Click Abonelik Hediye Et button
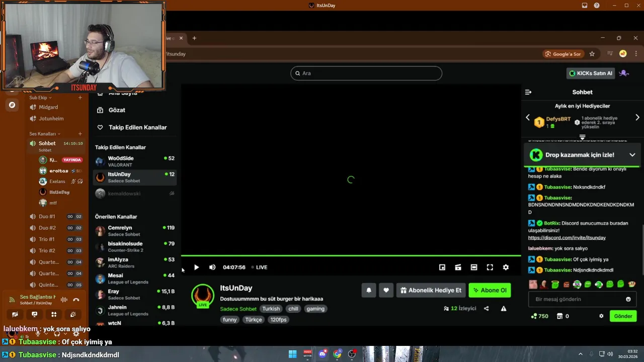644x362 pixels. pos(431,290)
